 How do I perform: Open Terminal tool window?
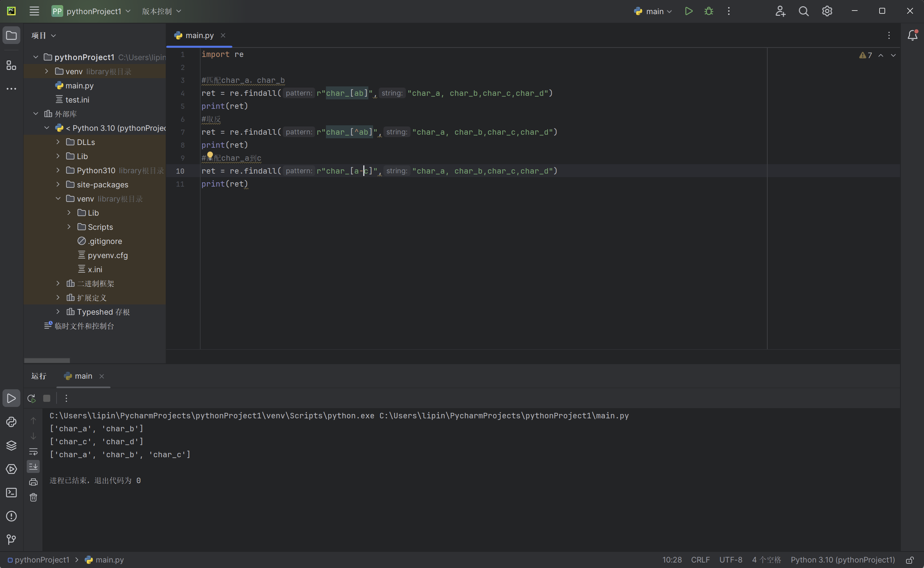[x=11, y=493]
